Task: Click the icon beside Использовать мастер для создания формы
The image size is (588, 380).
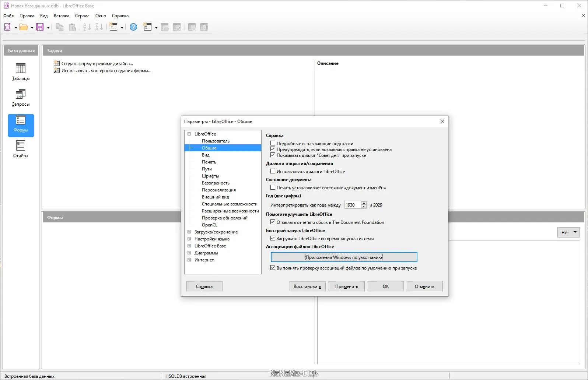Action: (x=57, y=70)
